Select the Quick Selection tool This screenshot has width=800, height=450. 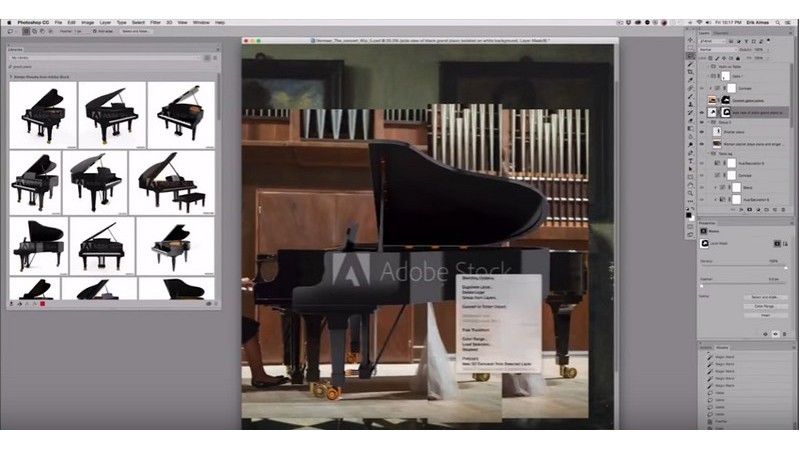pyautogui.click(x=690, y=64)
